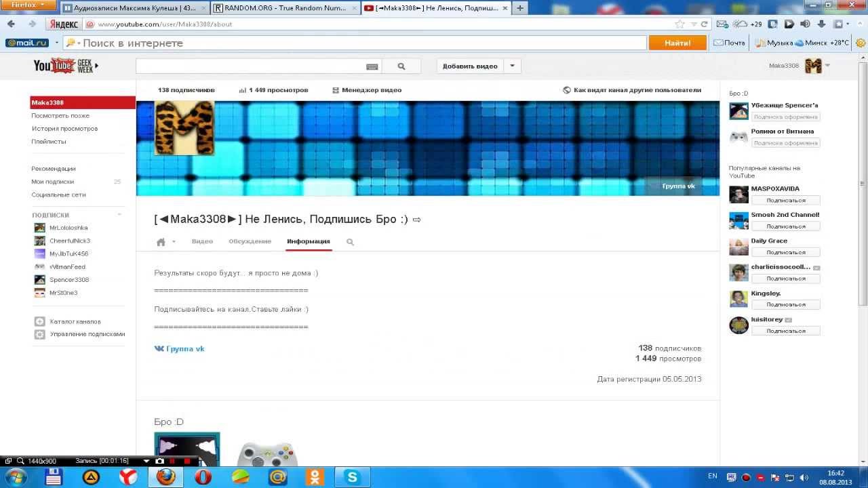Click the vertical page scrollbar
This screenshot has height=488, width=868.
[863, 183]
